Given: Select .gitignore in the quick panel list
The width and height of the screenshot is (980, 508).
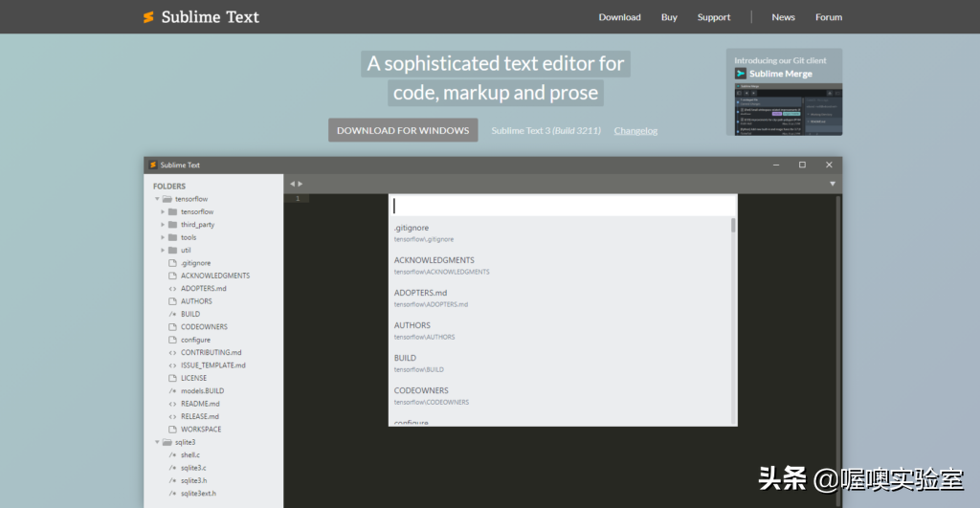Looking at the screenshot, I should pos(560,233).
